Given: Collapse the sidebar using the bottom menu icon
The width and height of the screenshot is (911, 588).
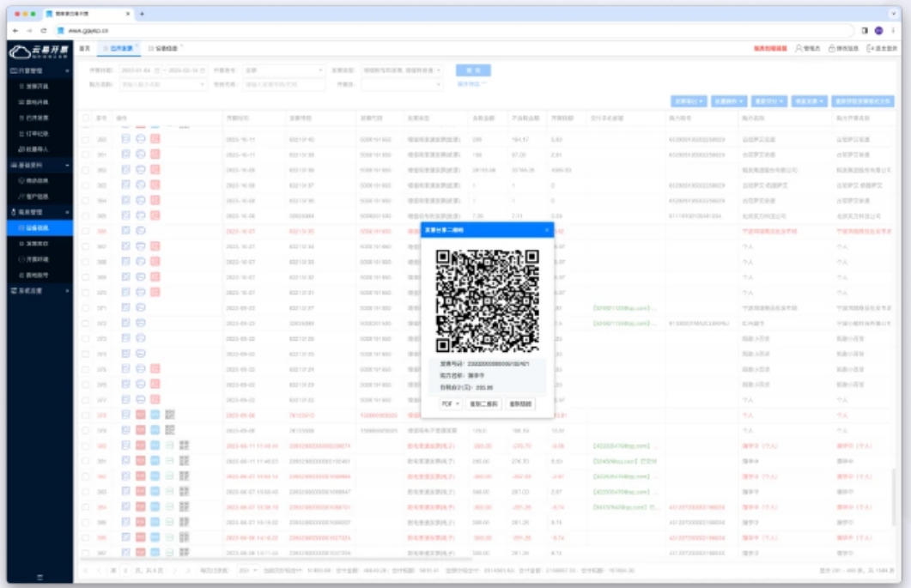Looking at the screenshot, I should (39, 577).
